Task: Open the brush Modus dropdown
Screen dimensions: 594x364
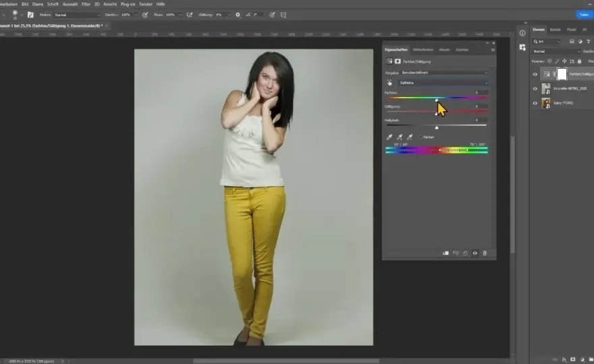Action: 77,15
